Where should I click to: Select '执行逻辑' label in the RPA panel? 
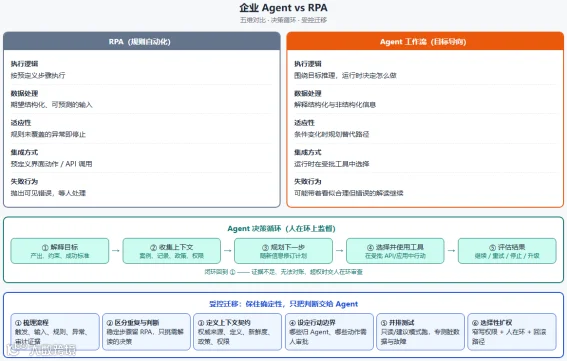[24, 64]
